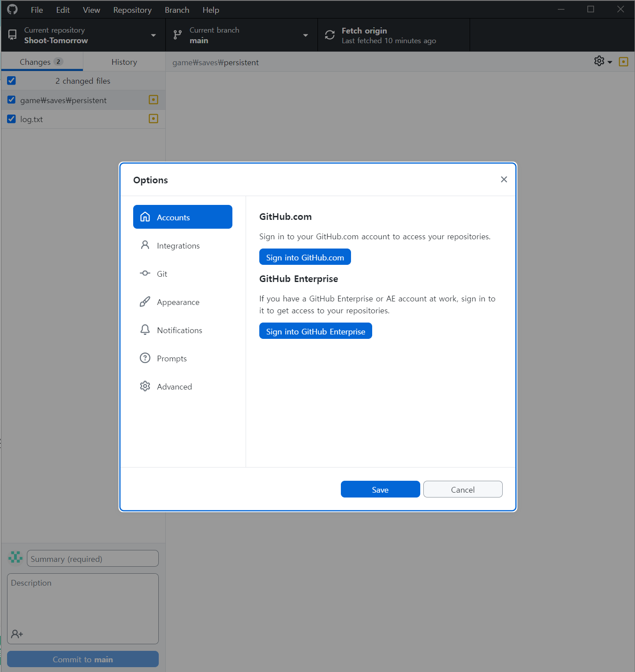Open the Repository menu
The height and width of the screenshot is (672, 635).
click(x=132, y=10)
